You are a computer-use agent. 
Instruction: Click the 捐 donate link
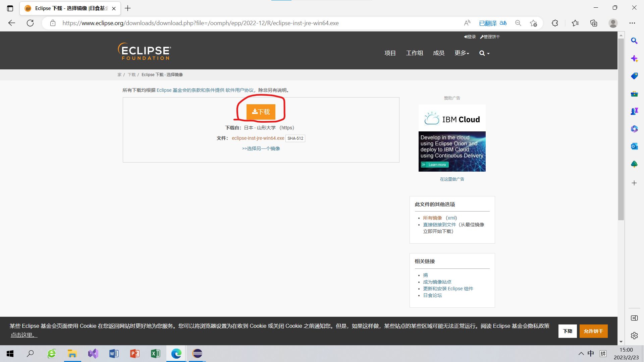coord(425,275)
